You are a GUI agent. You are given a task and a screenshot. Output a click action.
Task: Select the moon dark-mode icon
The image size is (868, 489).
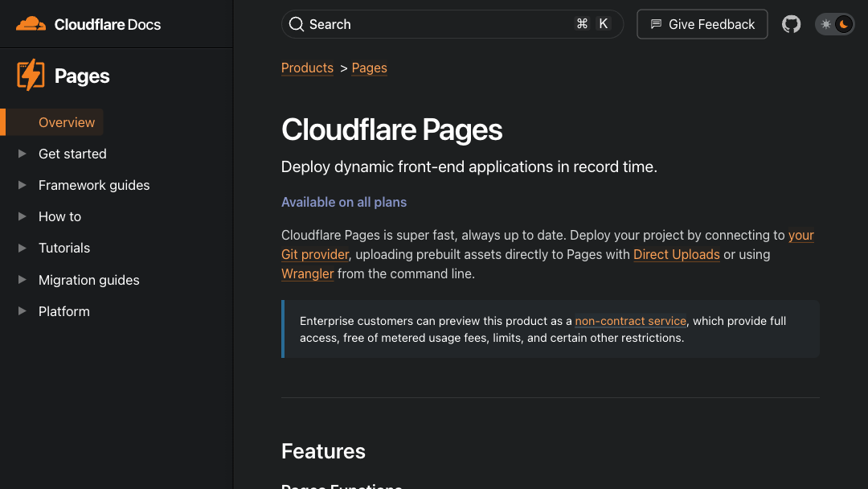coord(844,24)
